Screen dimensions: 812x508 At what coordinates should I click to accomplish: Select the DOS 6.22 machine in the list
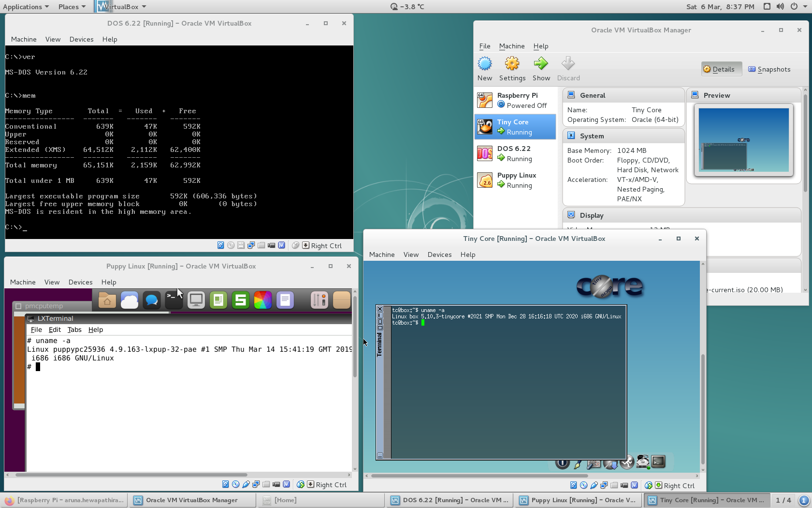click(515, 153)
